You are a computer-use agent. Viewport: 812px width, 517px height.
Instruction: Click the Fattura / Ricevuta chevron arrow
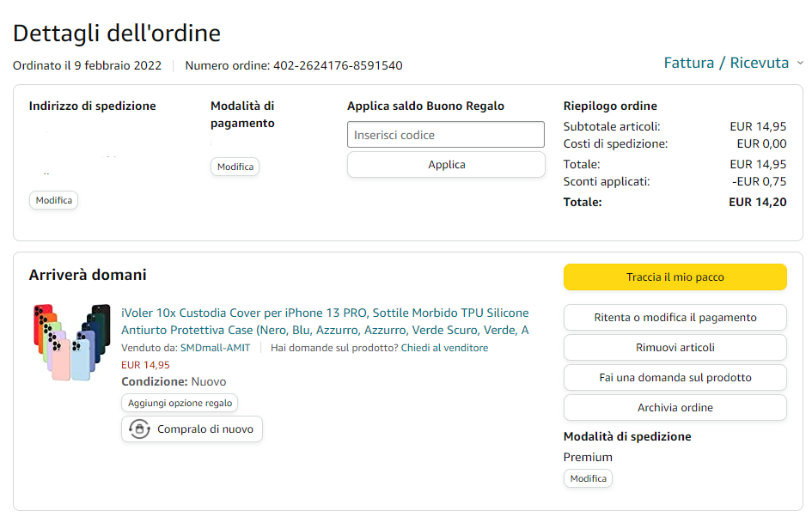coord(800,63)
